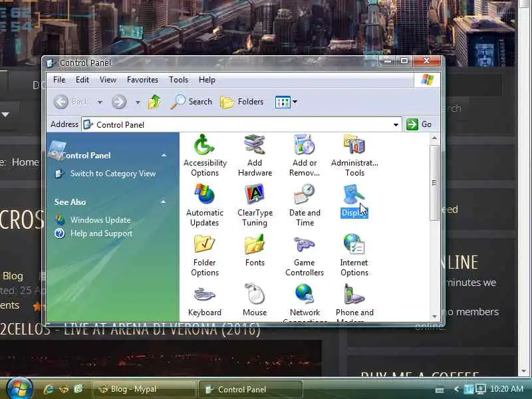Open Automatic Updates applet
532x399 pixels.
click(205, 205)
